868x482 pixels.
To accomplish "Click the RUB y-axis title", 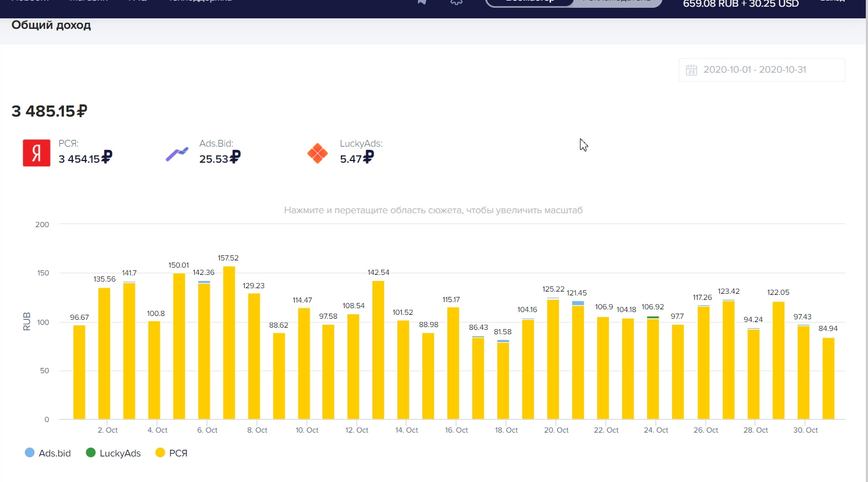I will 27,322.
